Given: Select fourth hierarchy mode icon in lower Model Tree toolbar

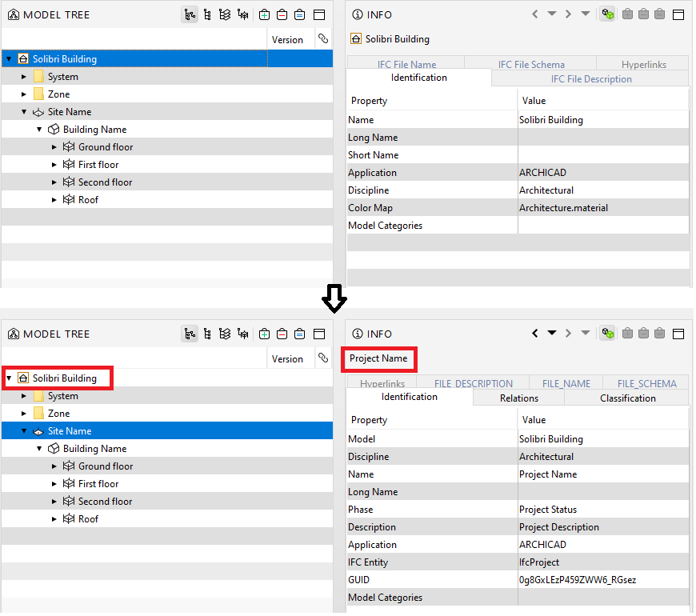Looking at the screenshot, I should pyautogui.click(x=243, y=334).
